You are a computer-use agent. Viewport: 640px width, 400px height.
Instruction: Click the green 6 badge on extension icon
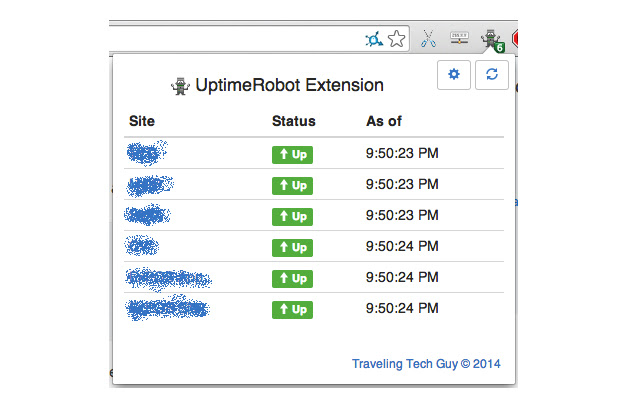(x=500, y=48)
